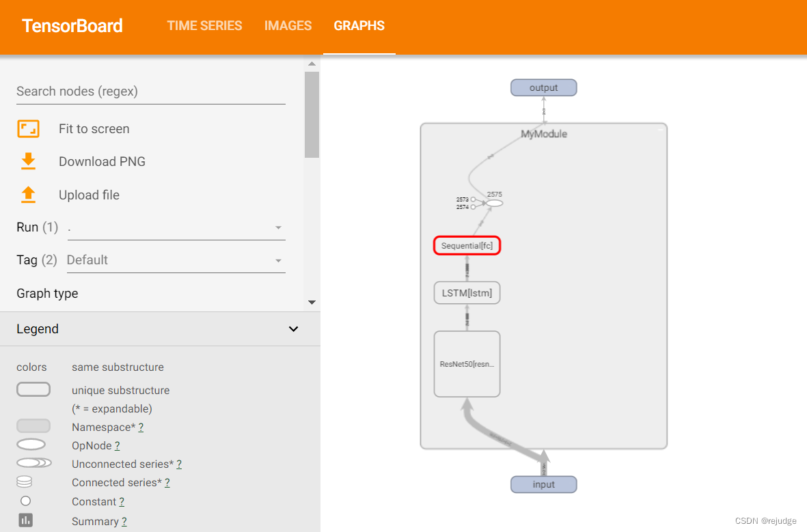
Task: Select the 2575 op node ellipse
Action: click(x=494, y=204)
